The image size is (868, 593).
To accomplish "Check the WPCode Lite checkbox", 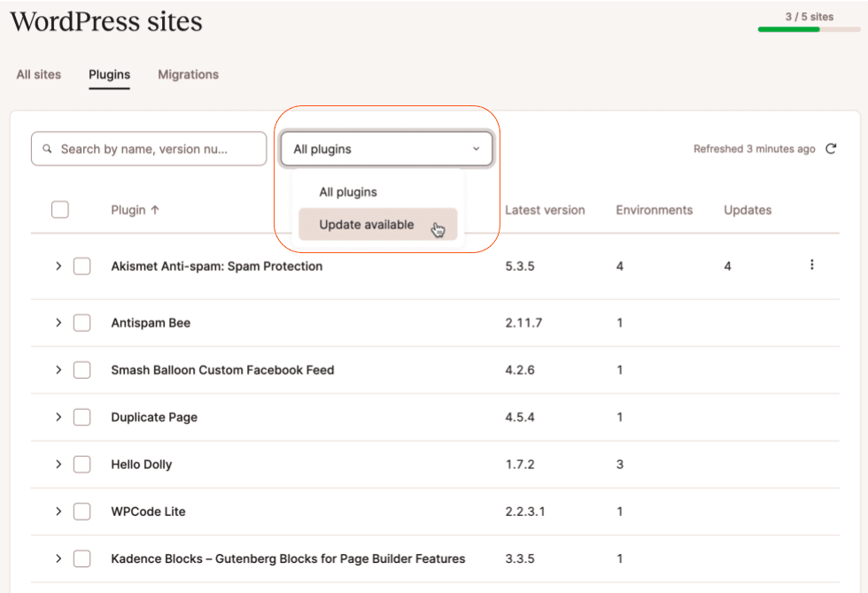I will click(81, 512).
